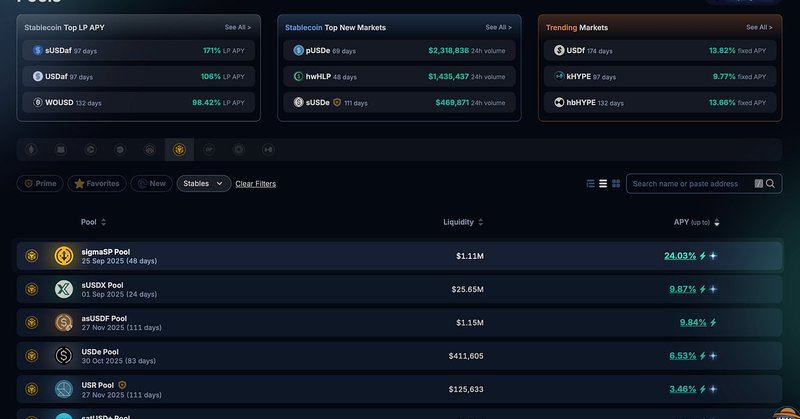
Task: Open WOUSD 98.42% LP APY market
Action: point(139,103)
